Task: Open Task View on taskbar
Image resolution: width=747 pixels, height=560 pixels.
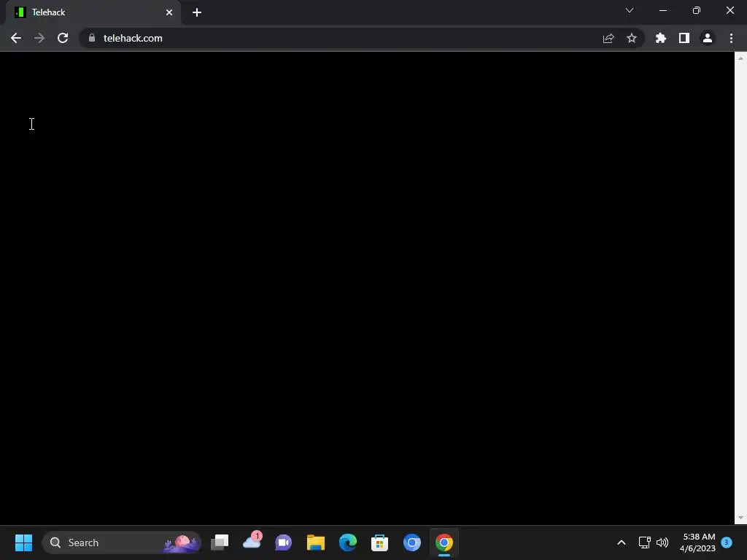Action: pyautogui.click(x=220, y=542)
